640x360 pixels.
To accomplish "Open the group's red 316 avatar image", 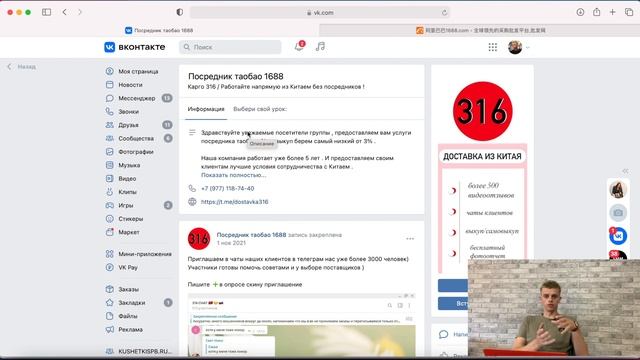I will (482, 111).
